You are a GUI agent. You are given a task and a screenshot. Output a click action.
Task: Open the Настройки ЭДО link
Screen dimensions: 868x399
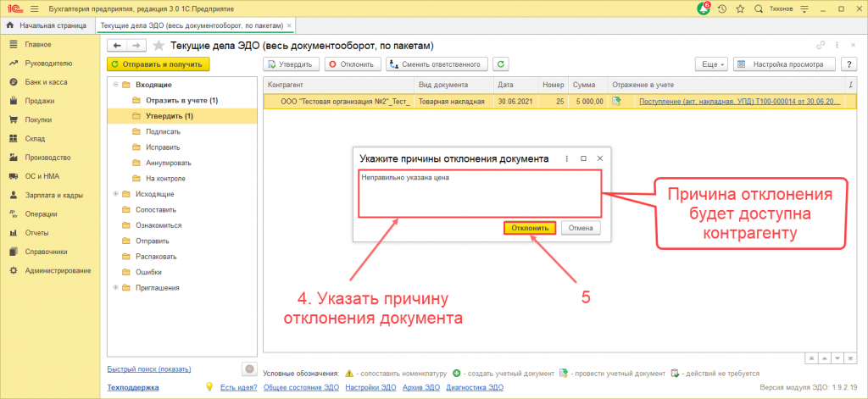point(371,387)
